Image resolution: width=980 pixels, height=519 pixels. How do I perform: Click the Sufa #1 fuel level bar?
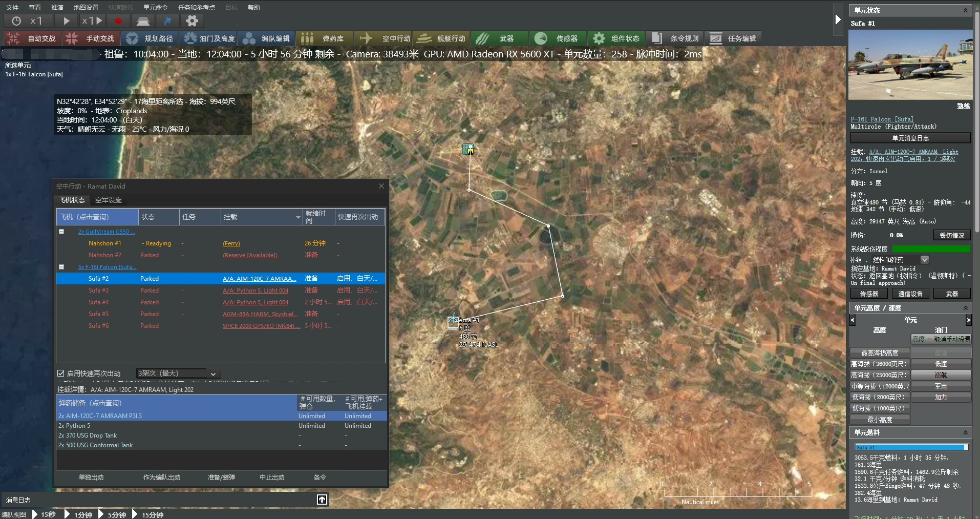(911, 447)
